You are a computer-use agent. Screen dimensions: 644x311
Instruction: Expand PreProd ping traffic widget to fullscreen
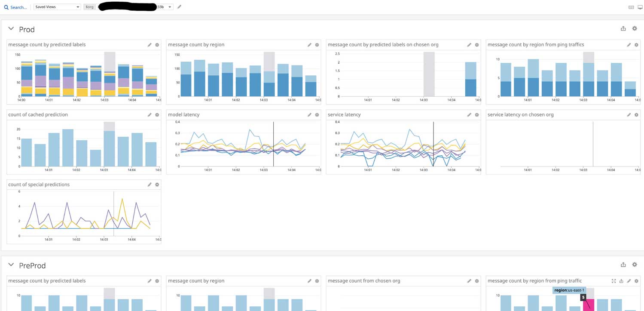click(x=613, y=281)
